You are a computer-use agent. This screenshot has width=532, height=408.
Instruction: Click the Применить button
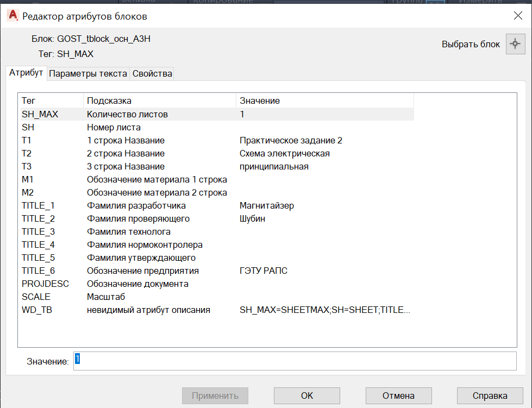(215, 396)
